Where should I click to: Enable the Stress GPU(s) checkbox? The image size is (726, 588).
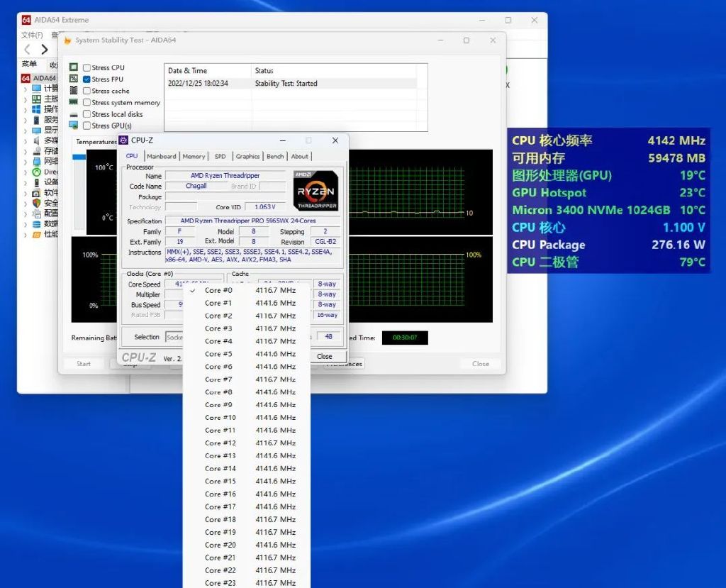[86, 126]
